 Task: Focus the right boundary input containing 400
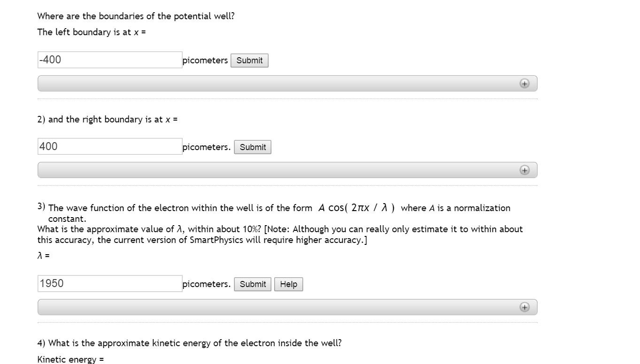point(110,146)
